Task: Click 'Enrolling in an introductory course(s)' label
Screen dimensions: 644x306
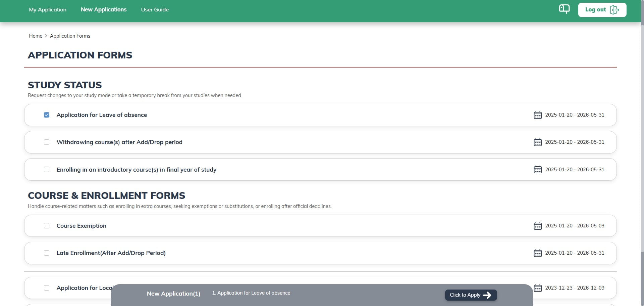Action: [137, 170]
